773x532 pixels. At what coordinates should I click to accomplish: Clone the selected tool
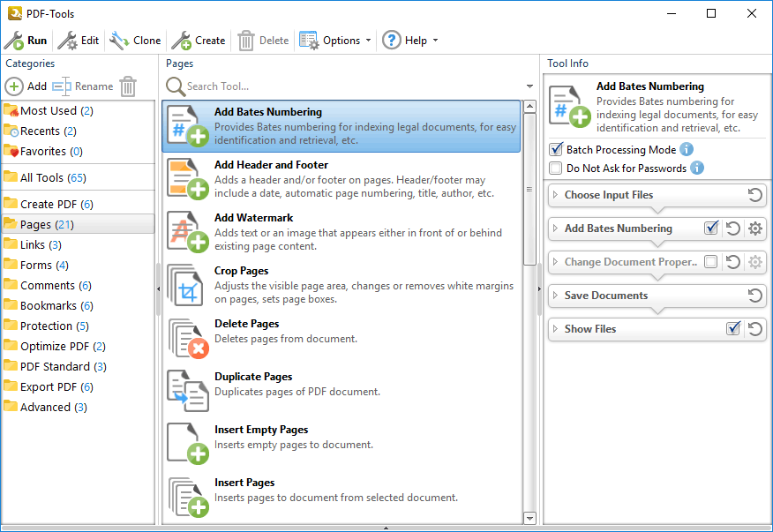135,41
